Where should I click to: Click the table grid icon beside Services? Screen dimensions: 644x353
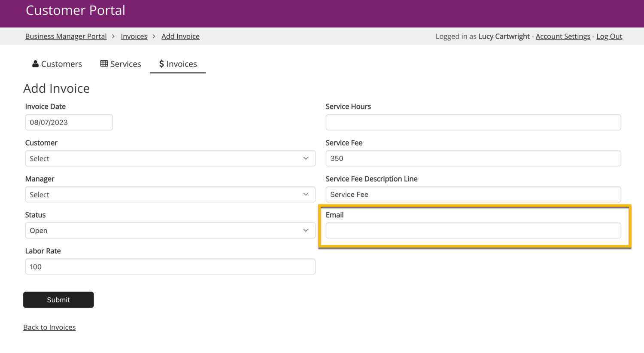click(x=104, y=64)
